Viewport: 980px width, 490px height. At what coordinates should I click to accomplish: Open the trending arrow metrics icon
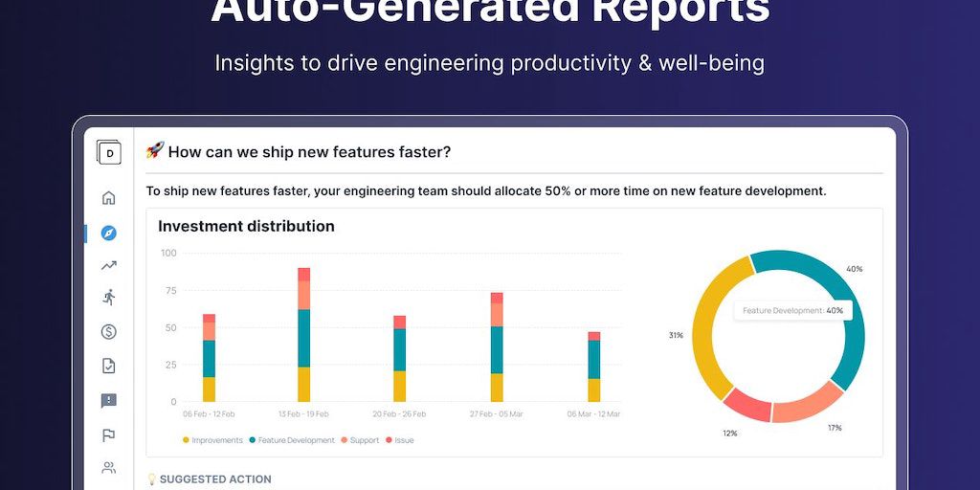109,265
